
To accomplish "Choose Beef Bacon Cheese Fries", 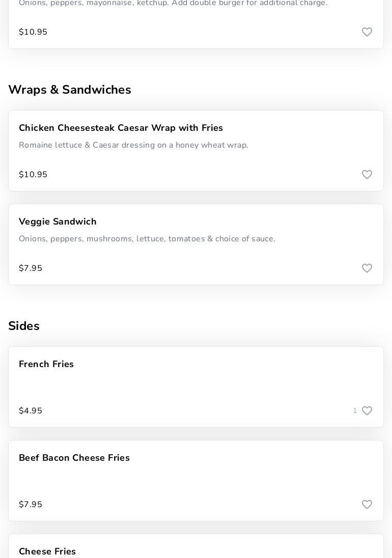I will pyautogui.click(x=74, y=458).
